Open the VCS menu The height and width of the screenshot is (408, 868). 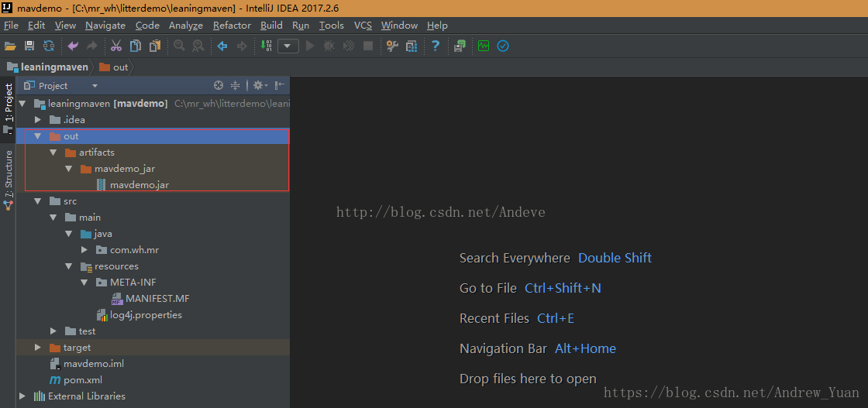click(x=363, y=26)
